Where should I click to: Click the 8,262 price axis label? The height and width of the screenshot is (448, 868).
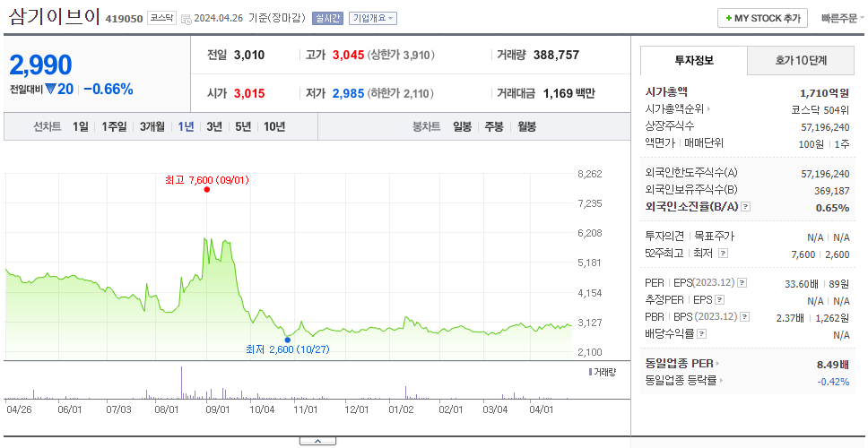(589, 174)
